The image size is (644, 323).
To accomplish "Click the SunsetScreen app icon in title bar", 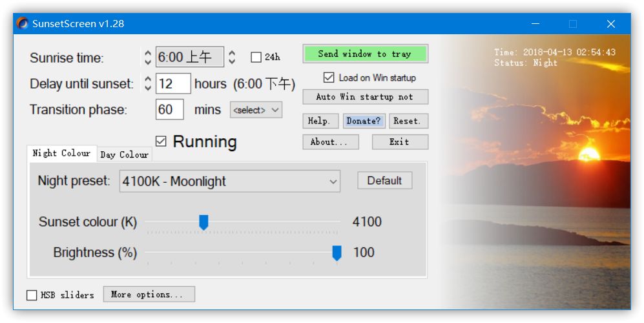I will point(22,23).
